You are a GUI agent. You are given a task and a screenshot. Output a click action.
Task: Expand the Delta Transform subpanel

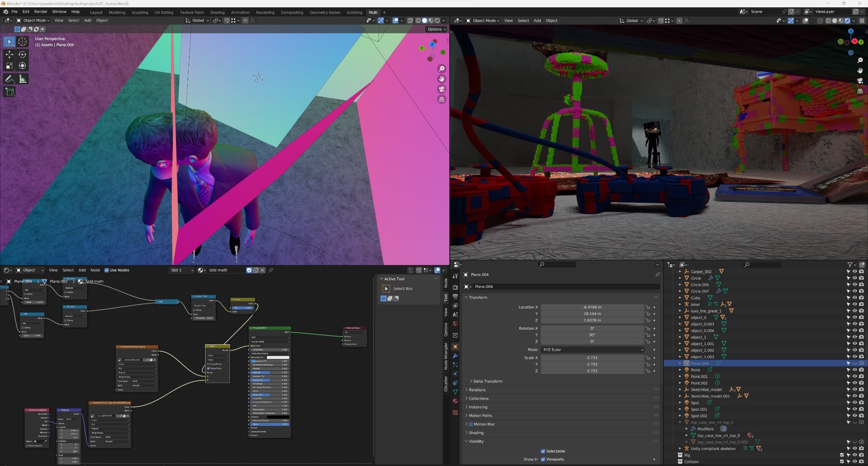coord(487,381)
